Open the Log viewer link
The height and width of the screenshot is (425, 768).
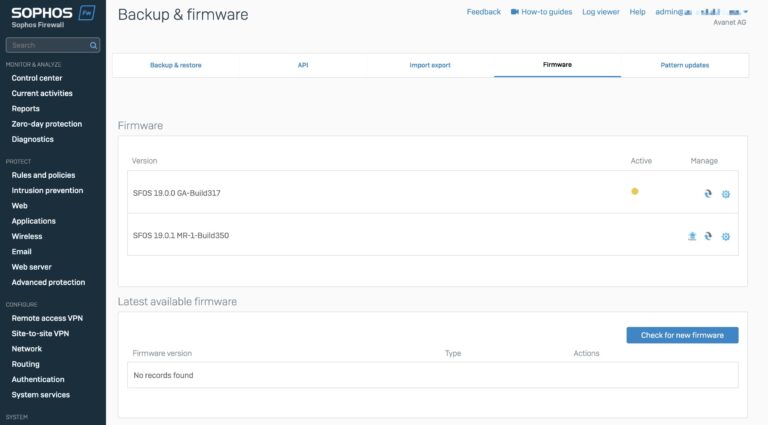(x=600, y=12)
